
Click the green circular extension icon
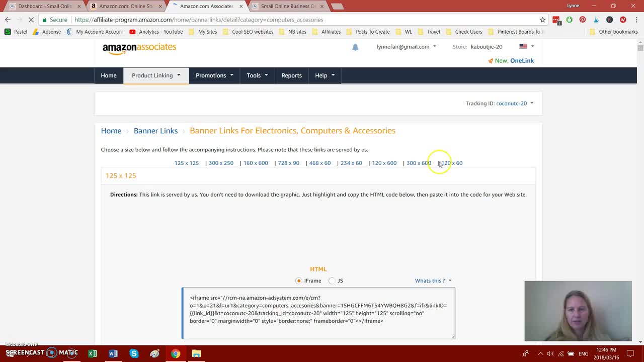[x=569, y=20]
